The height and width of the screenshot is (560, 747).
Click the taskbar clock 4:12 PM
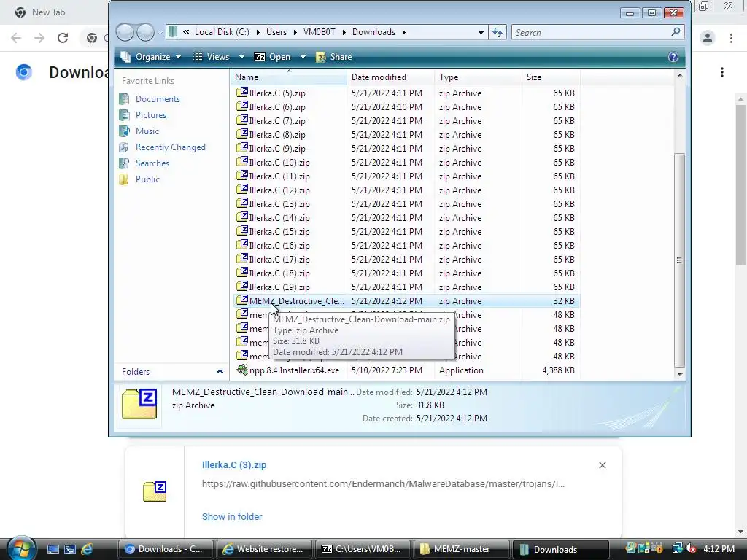pyautogui.click(x=719, y=548)
